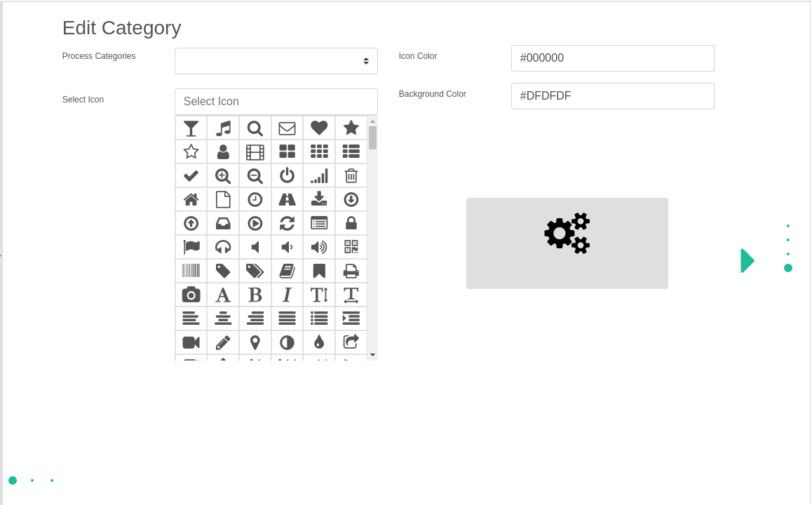Choose the barcode icon
The height and width of the screenshot is (505, 812).
[191, 271]
